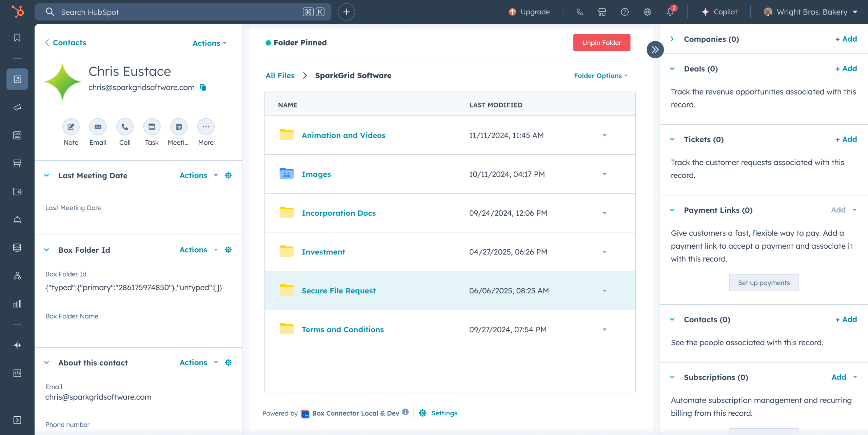
Task: Focus the Search HubSpot field
Action: click(183, 12)
